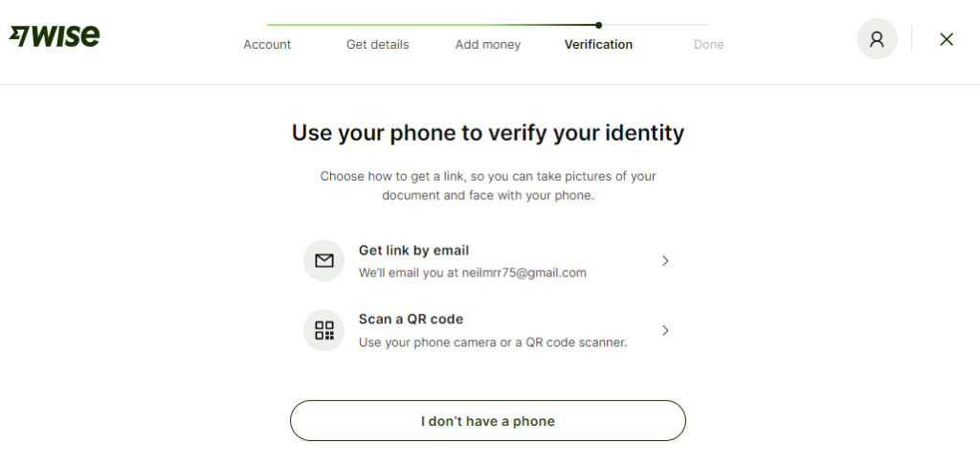Click the green completed progress bar segment
This screenshot has height=465, width=980.
click(431, 25)
